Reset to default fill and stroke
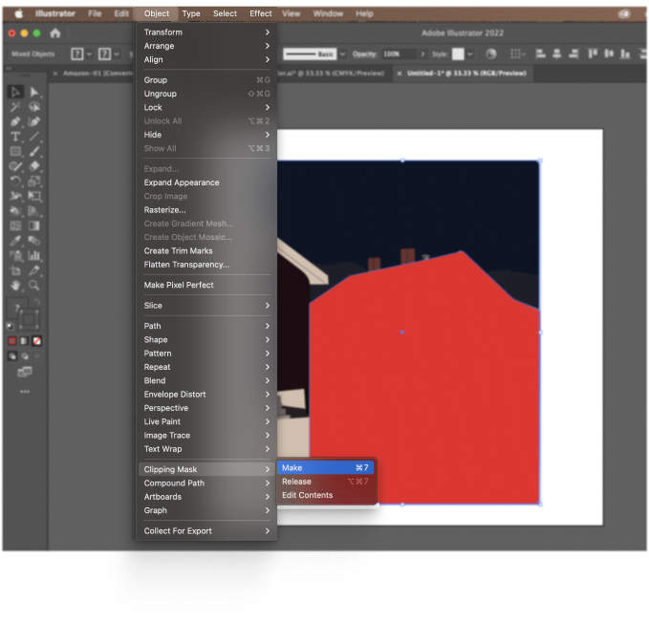Screen dimensions: 649x644 pos(11,327)
